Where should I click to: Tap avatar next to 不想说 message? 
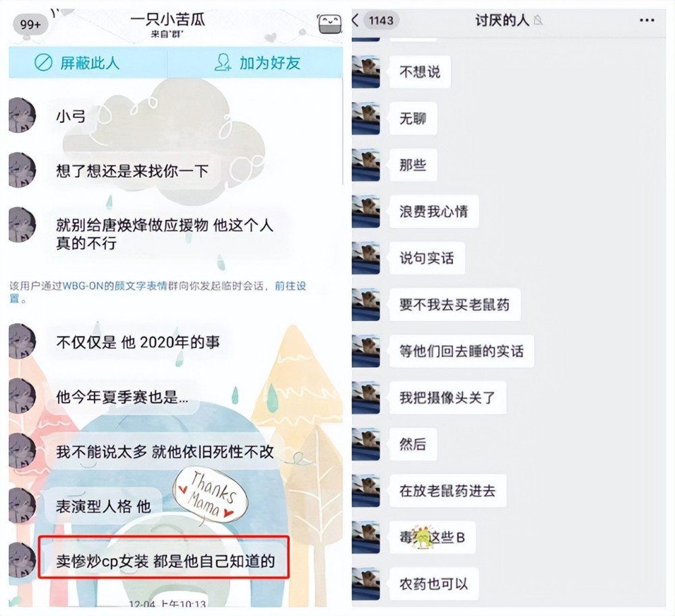(x=366, y=72)
